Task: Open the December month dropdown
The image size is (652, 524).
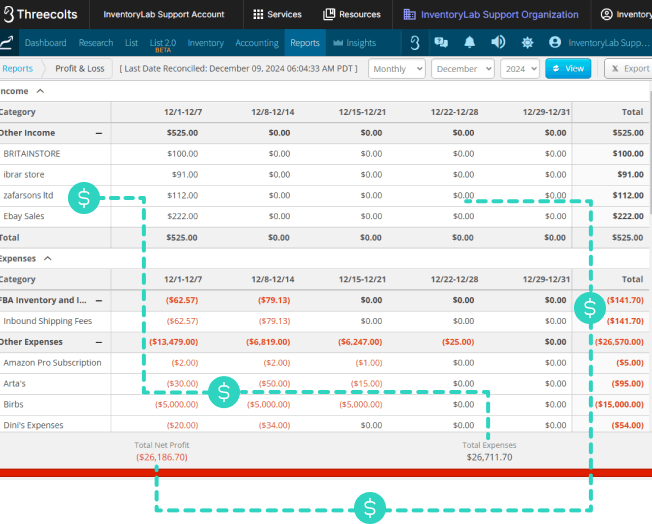Action: coord(463,69)
